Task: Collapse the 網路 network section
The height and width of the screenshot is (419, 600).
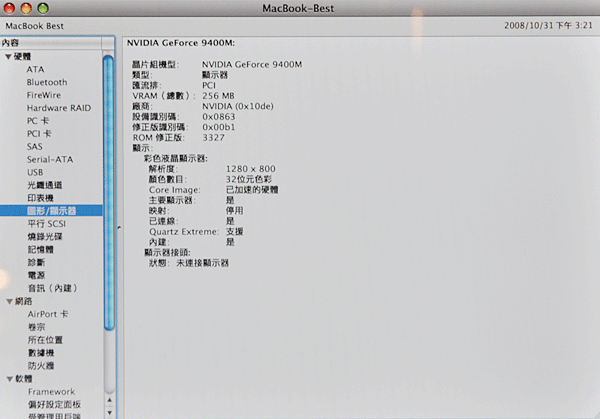Action: coord(9,302)
